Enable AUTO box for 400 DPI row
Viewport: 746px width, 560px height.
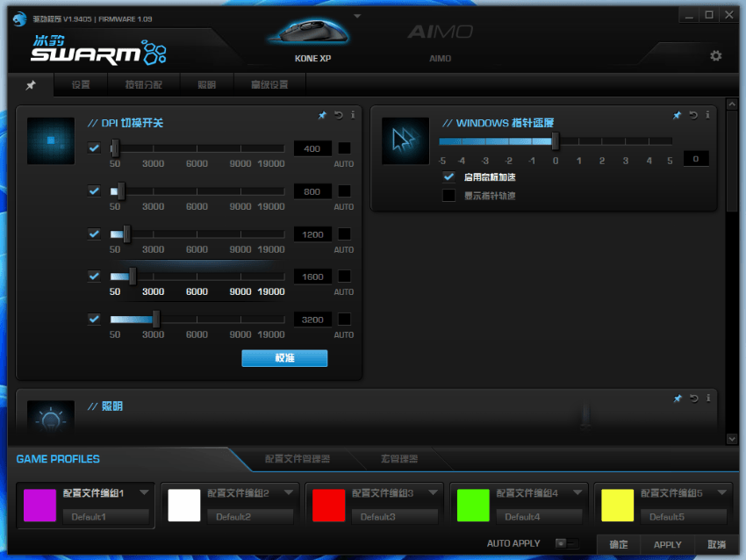click(x=344, y=148)
